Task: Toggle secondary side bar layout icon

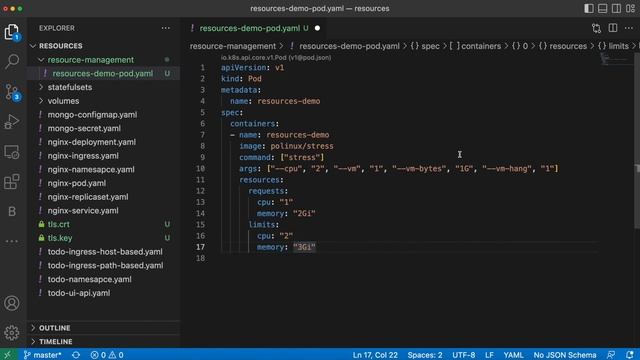Action: 616,8
